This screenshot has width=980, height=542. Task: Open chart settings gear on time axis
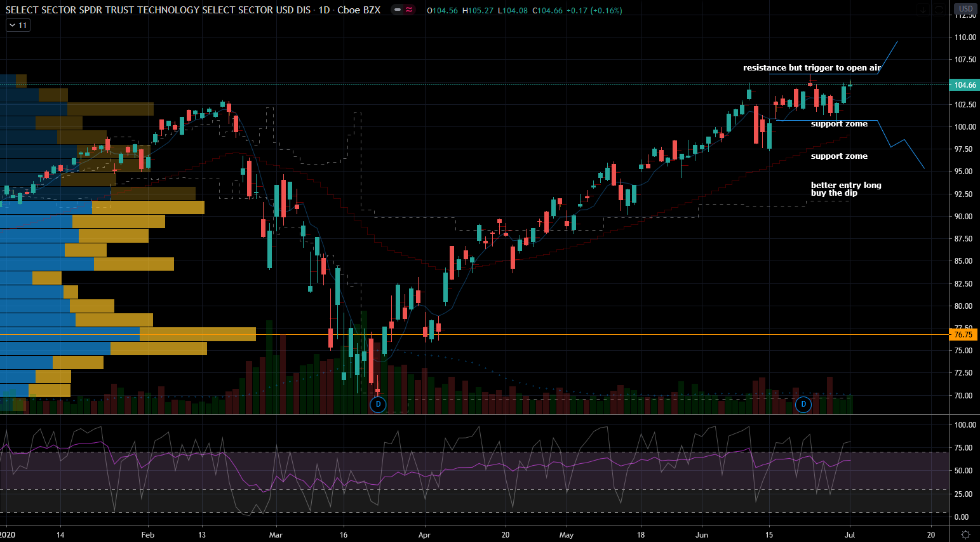pyautogui.click(x=965, y=534)
